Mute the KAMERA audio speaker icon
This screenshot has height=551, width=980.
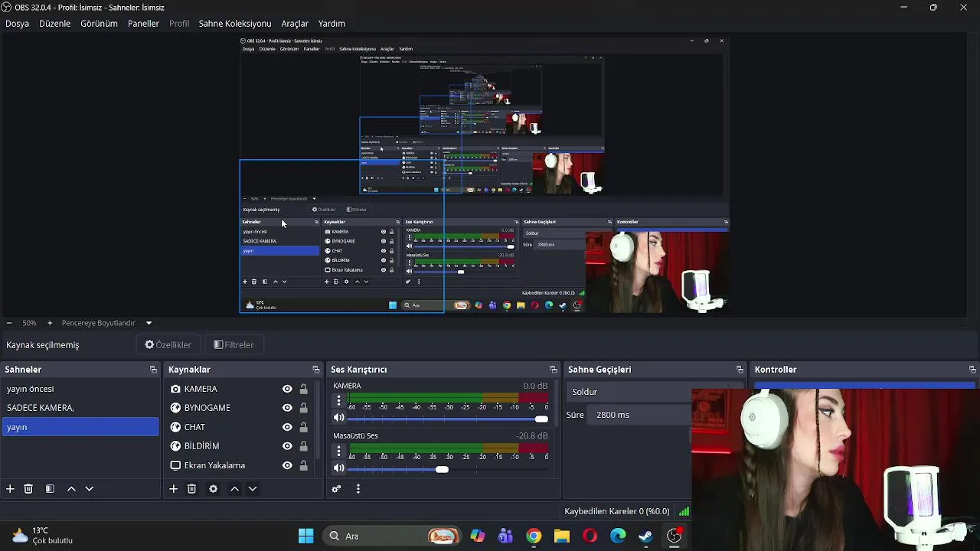point(339,418)
